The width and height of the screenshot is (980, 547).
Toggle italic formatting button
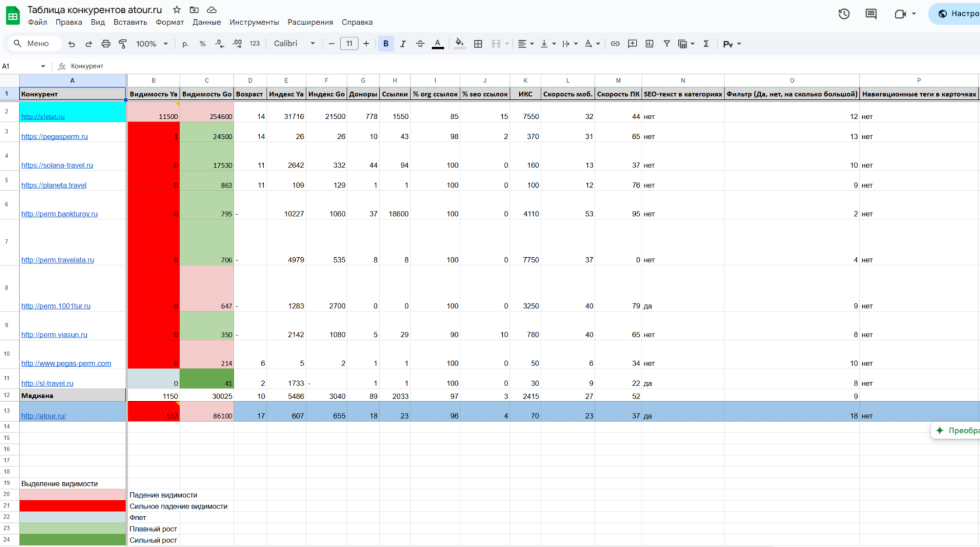402,44
